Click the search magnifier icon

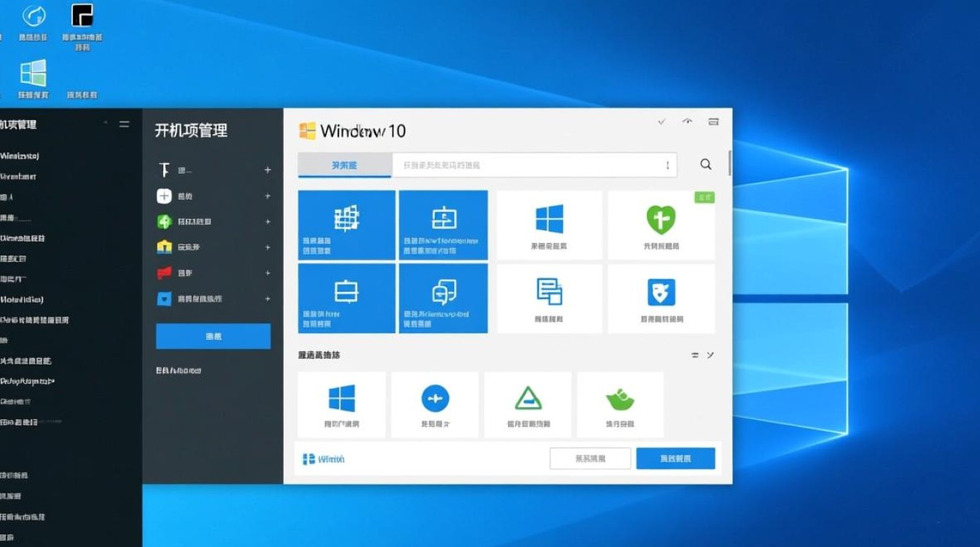tap(705, 164)
